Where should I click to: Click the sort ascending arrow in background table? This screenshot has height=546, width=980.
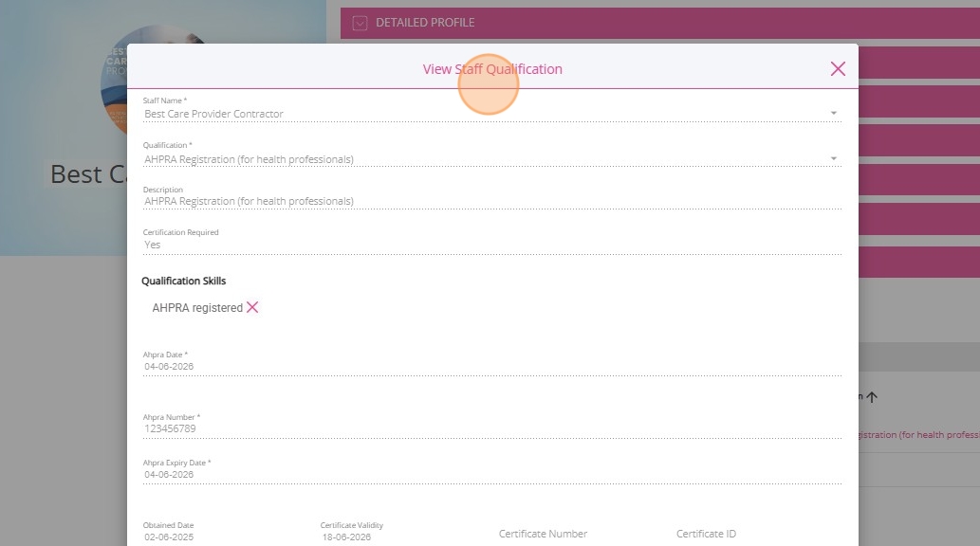tap(872, 396)
